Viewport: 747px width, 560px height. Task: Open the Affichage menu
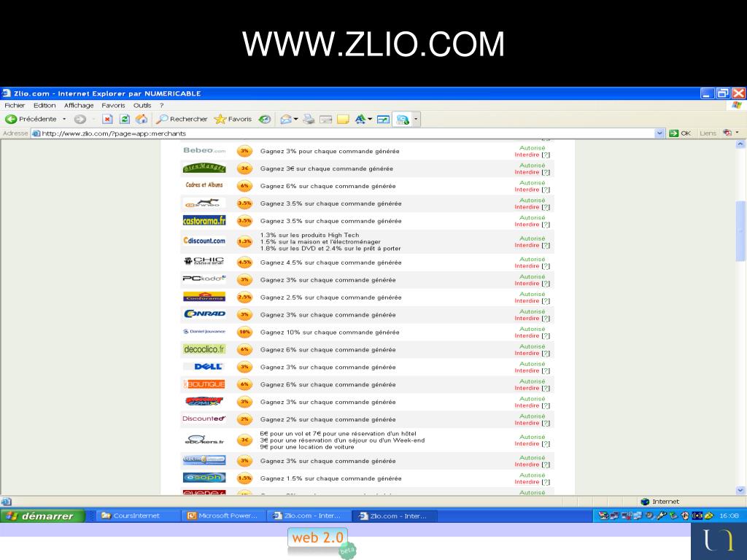[79, 105]
